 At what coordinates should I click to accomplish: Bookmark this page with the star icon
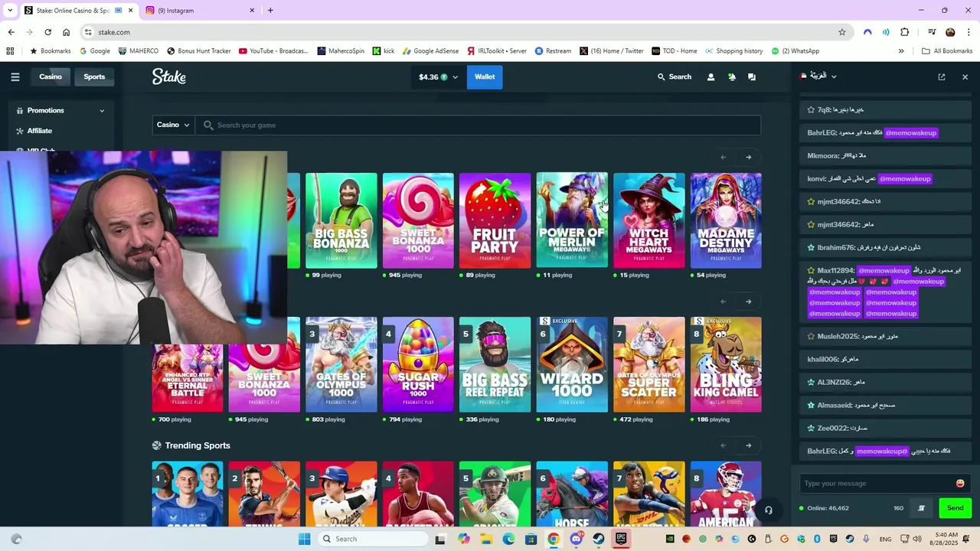(842, 32)
